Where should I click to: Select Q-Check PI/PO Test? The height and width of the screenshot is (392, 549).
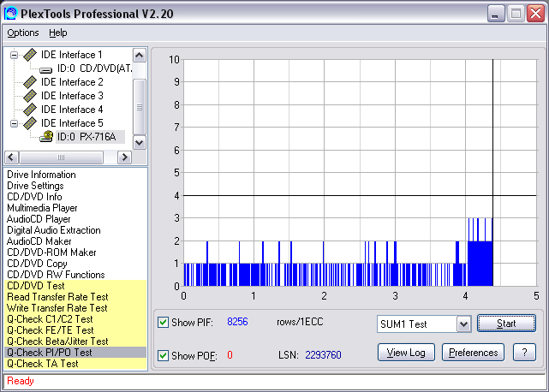click(x=75, y=353)
